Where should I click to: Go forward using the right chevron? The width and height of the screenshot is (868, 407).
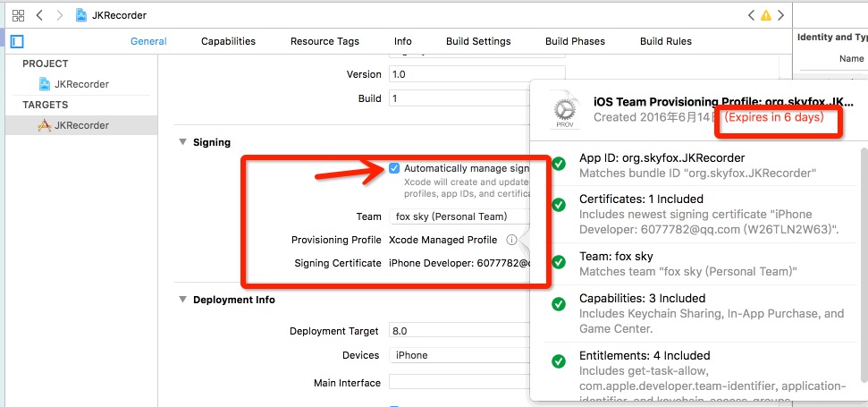(x=59, y=15)
